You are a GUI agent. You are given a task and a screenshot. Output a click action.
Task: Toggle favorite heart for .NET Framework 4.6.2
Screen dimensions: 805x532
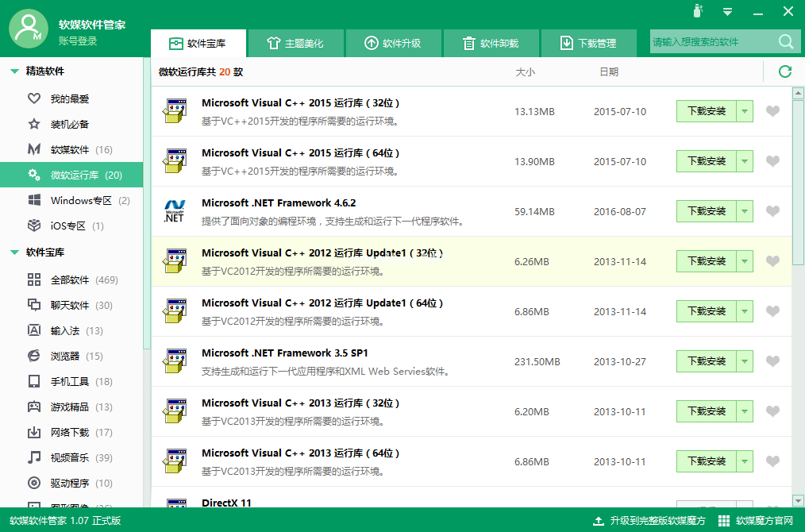tap(772, 211)
